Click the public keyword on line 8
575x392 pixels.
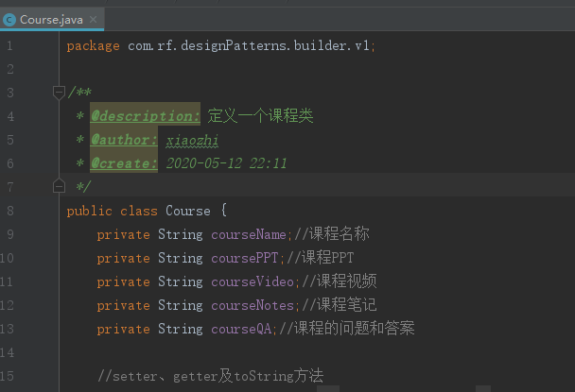(x=89, y=211)
